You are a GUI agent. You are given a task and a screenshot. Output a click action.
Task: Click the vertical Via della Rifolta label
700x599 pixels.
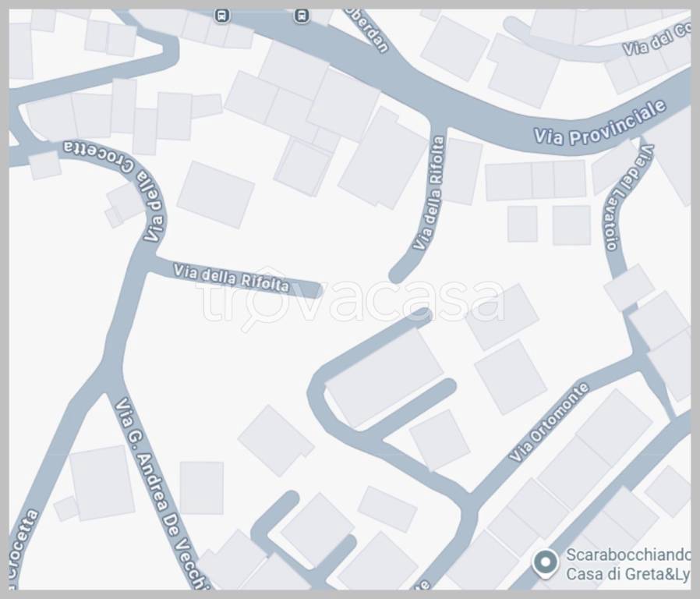click(429, 193)
